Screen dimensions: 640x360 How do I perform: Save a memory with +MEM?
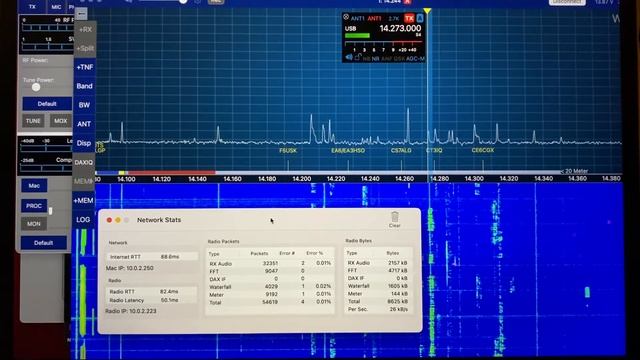click(83, 200)
